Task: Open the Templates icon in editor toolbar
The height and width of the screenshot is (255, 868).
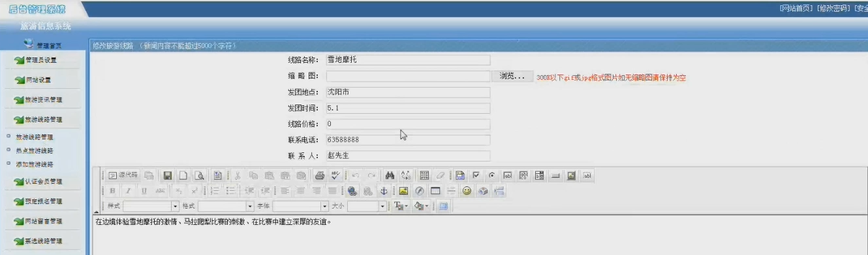Action: pos(218,175)
